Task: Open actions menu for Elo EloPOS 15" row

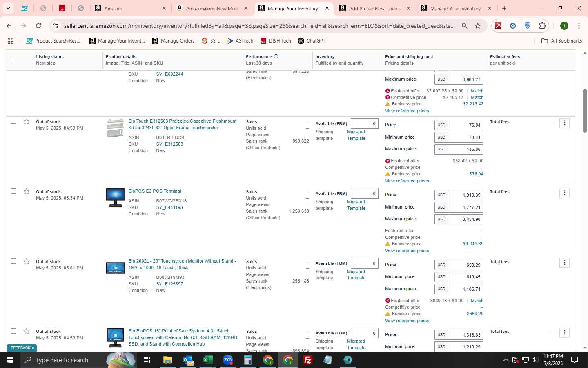Action: click(x=564, y=332)
